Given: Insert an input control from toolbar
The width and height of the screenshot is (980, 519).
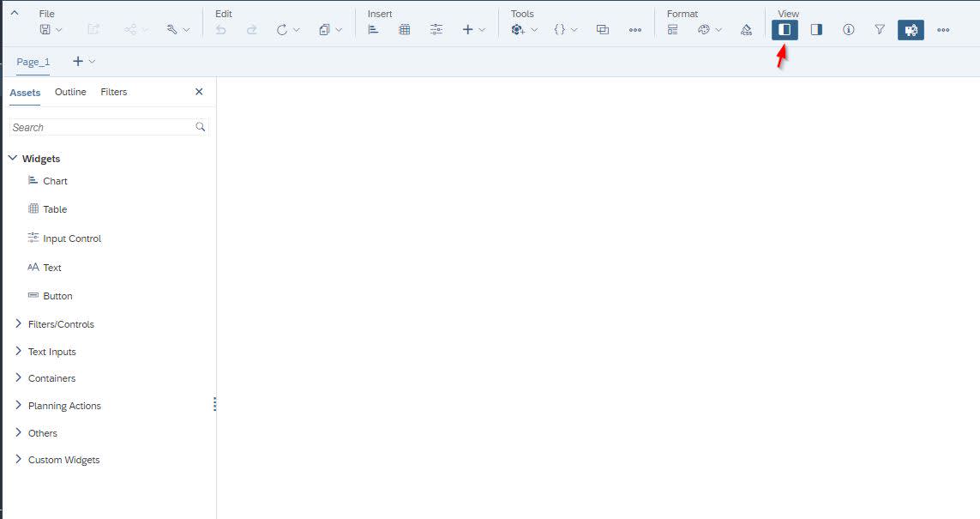Looking at the screenshot, I should point(436,29).
